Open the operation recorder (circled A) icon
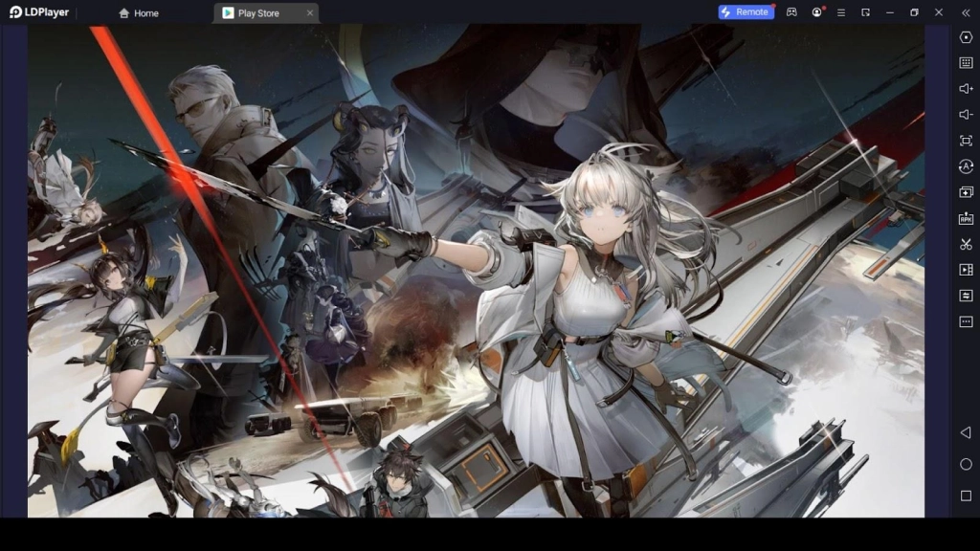Viewport: 980px width, 551px height. point(966,166)
